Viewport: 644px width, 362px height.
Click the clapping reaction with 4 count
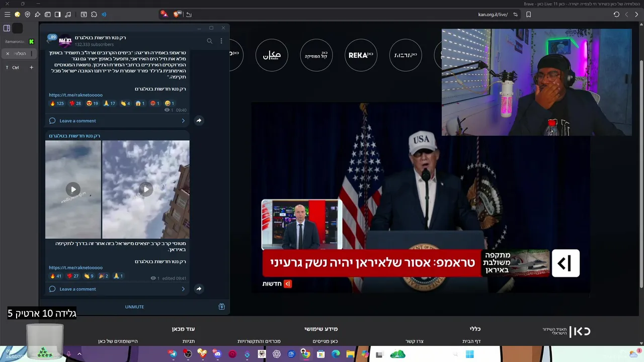click(125, 104)
